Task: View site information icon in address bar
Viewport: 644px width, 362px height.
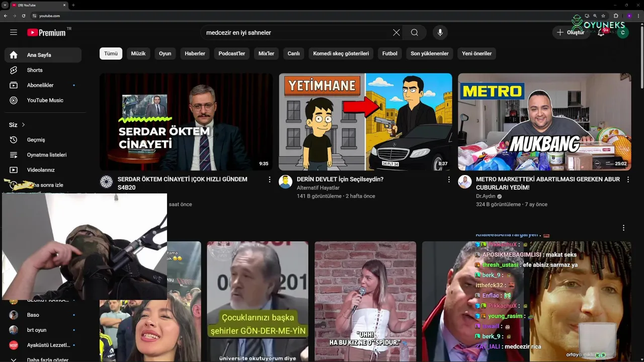Action: click(x=34, y=16)
